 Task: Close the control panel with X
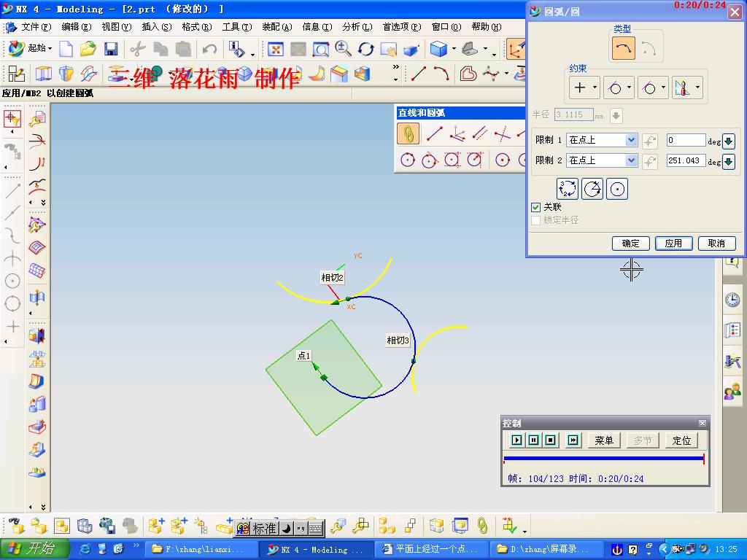[x=703, y=423]
